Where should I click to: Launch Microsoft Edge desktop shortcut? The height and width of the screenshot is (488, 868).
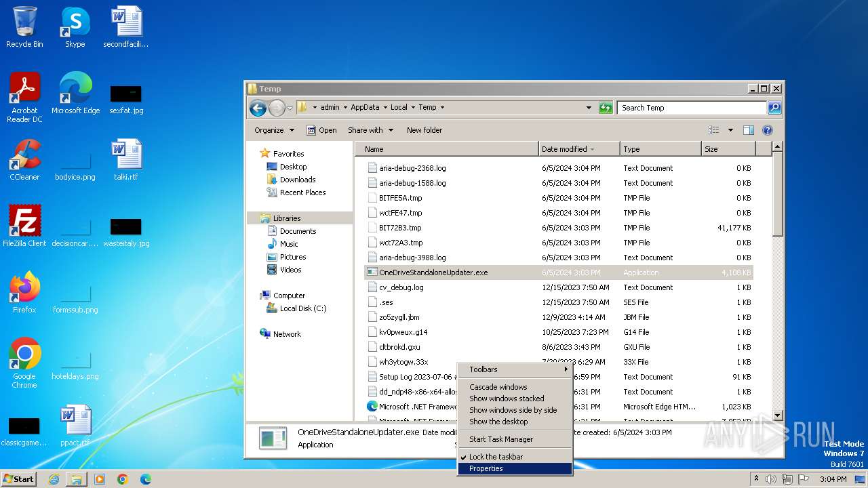75,93
